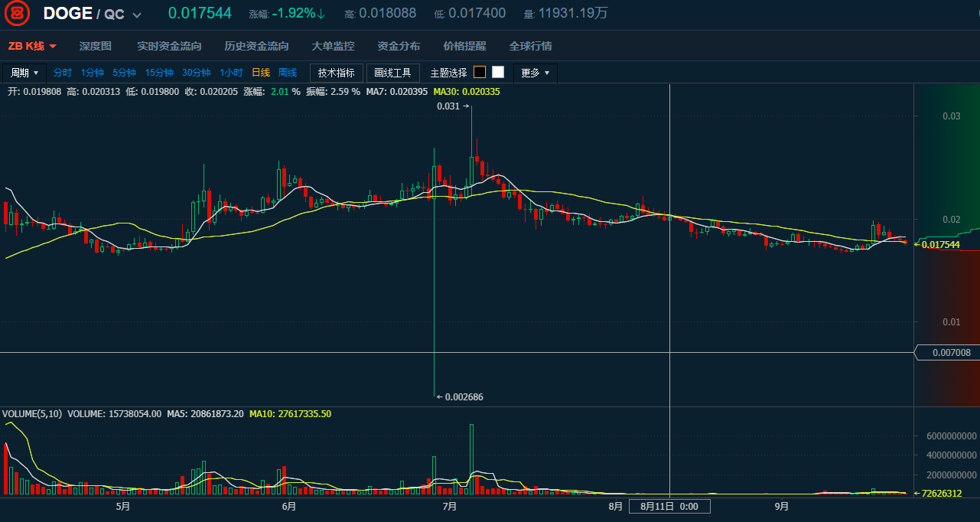Click the 9月 time axis label

(x=782, y=506)
